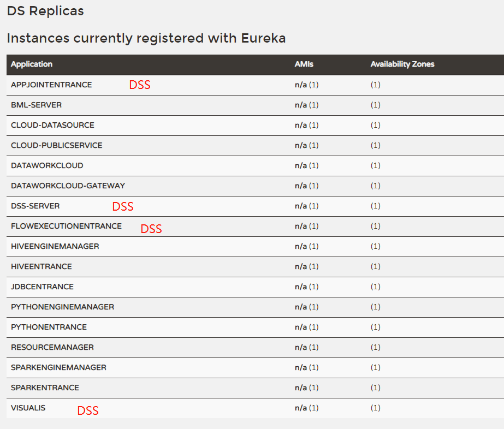Click the red DSS label beside VISUALIS
This screenshot has width=504, height=429.
coord(87,410)
